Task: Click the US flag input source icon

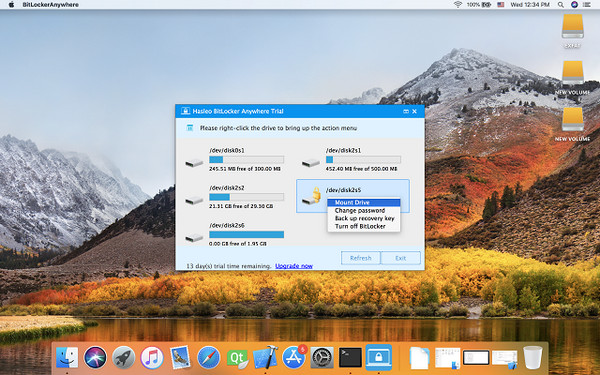Action: pyautogui.click(x=501, y=5)
